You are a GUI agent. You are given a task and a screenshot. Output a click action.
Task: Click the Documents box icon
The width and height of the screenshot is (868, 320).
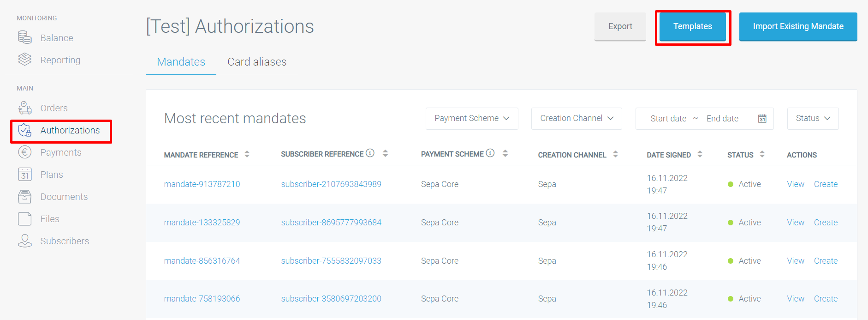pos(25,197)
